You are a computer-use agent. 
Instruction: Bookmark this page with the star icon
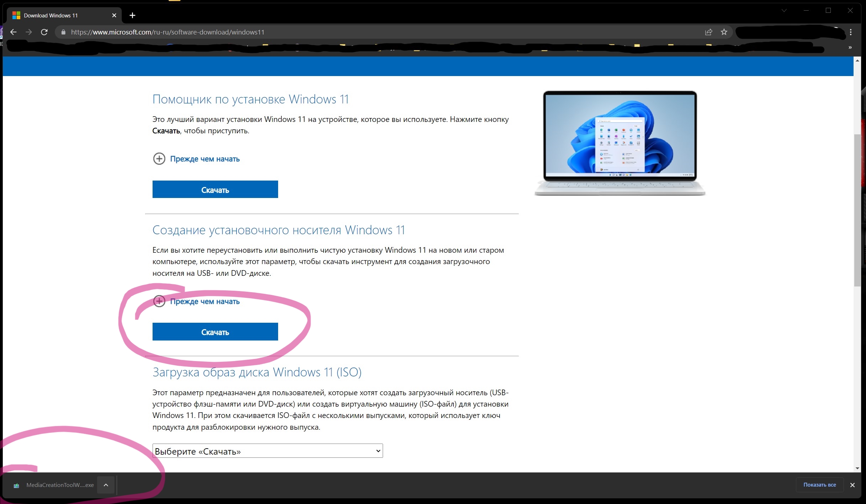[724, 32]
